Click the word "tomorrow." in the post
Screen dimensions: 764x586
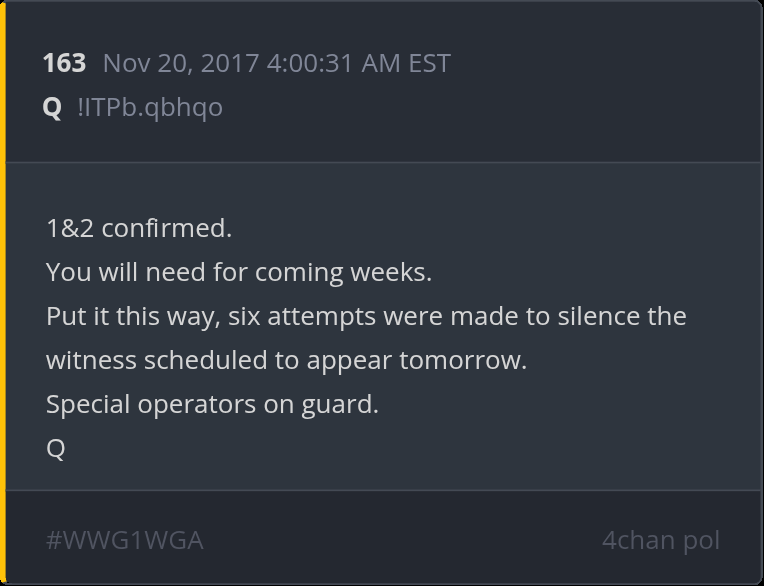[462, 360]
